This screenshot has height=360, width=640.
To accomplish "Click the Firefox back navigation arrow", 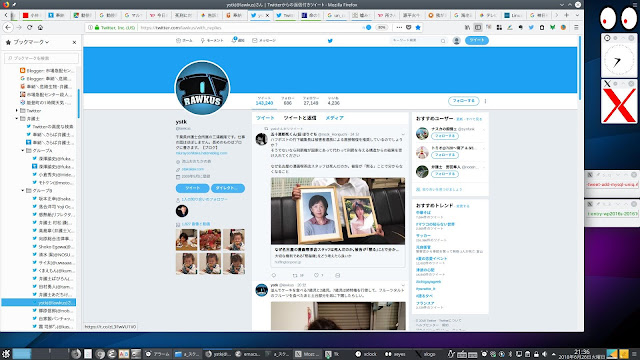I will coord(8,27).
